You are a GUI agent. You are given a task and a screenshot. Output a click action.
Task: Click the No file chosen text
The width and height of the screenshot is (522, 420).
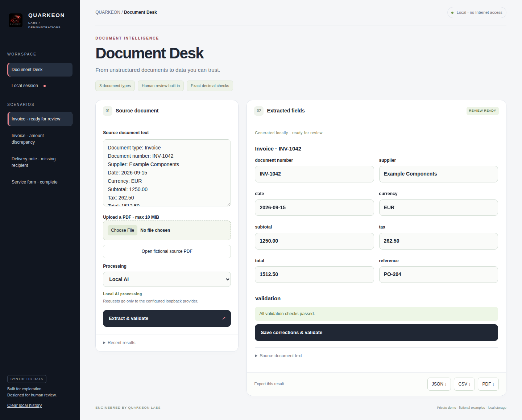(155, 230)
